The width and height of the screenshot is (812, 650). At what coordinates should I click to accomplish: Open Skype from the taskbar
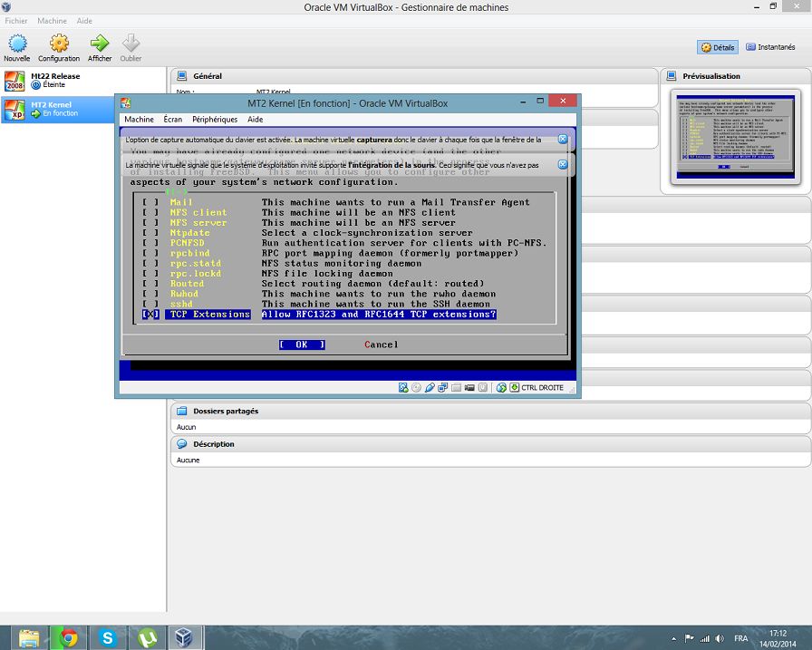[x=108, y=638]
